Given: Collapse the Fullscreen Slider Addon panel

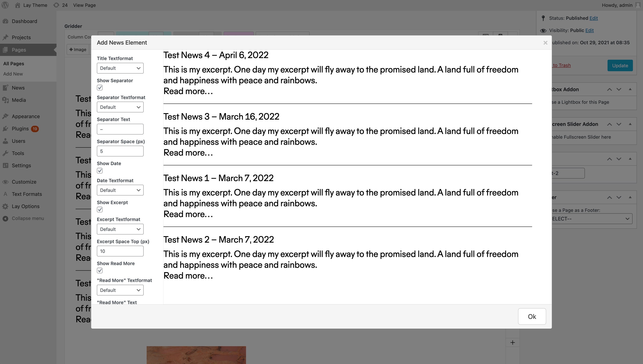Looking at the screenshot, I should [630, 124].
